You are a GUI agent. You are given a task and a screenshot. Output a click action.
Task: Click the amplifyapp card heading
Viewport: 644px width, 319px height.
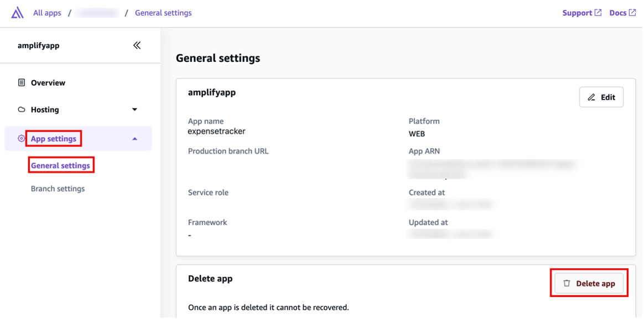pos(212,93)
